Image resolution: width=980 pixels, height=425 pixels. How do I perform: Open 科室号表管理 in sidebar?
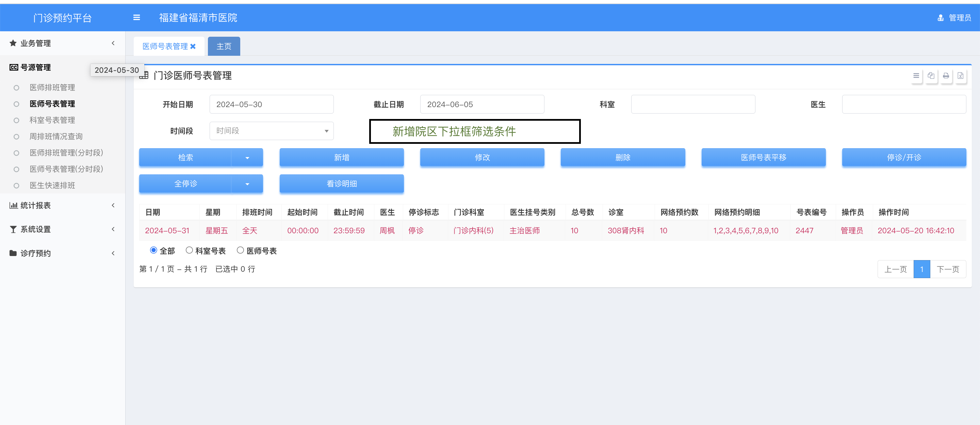52,120
